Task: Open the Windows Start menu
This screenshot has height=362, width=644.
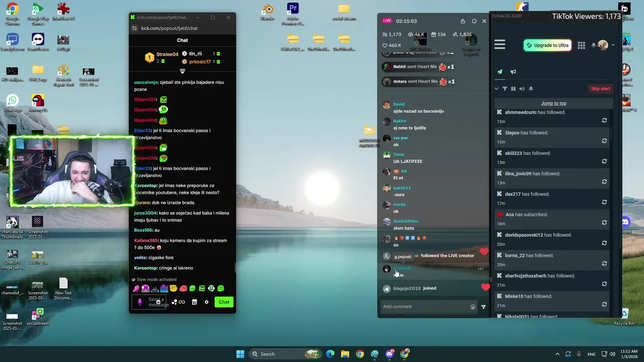Action: pos(240,354)
